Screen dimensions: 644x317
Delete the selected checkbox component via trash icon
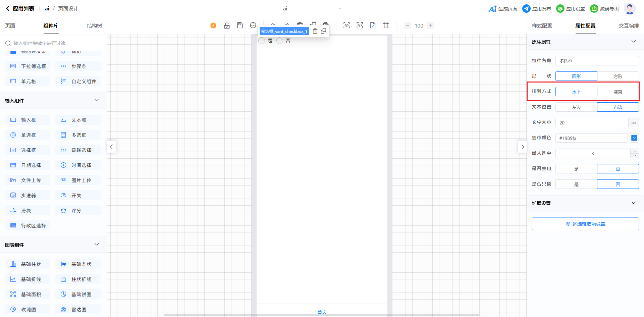click(x=315, y=31)
